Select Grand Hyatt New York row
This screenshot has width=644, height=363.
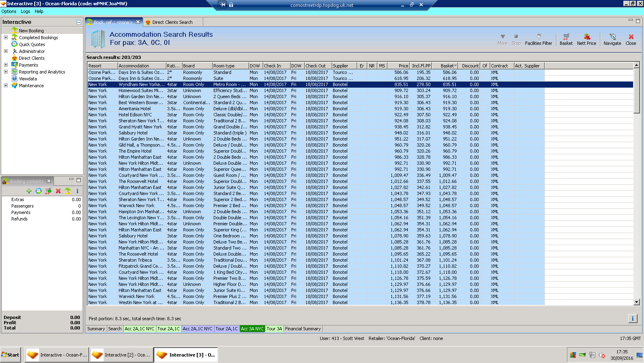(x=360, y=127)
